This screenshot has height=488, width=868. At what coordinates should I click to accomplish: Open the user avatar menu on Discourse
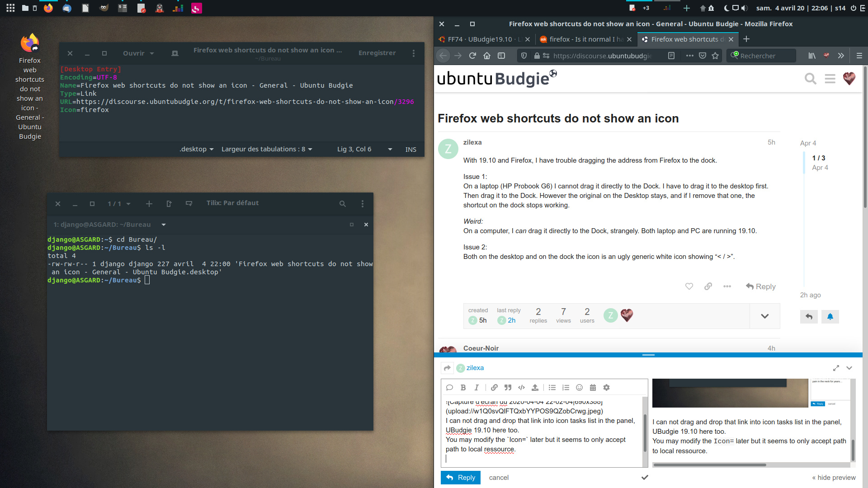pyautogui.click(x=849, y=79)
